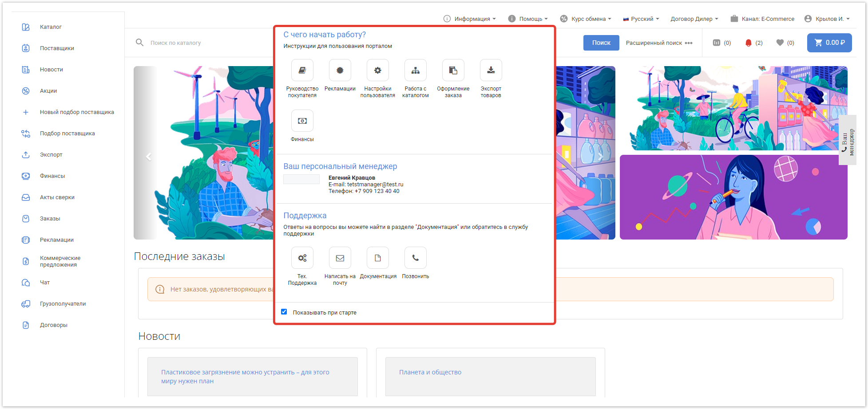Go to Заказы in the sidebar menu
The image size is (868, 409).
tap(50, 219)
